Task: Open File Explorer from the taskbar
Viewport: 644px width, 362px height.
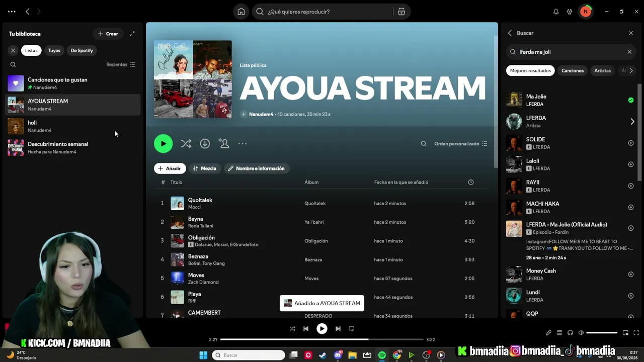Action: [352, 355]
